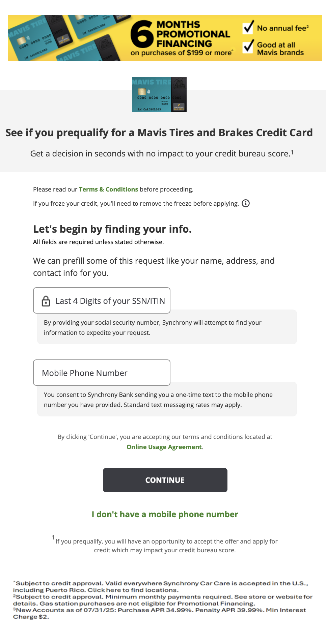
Task: Focus the Last 4 Digits SSN/ITIN field
Action: tap(102, 300)
